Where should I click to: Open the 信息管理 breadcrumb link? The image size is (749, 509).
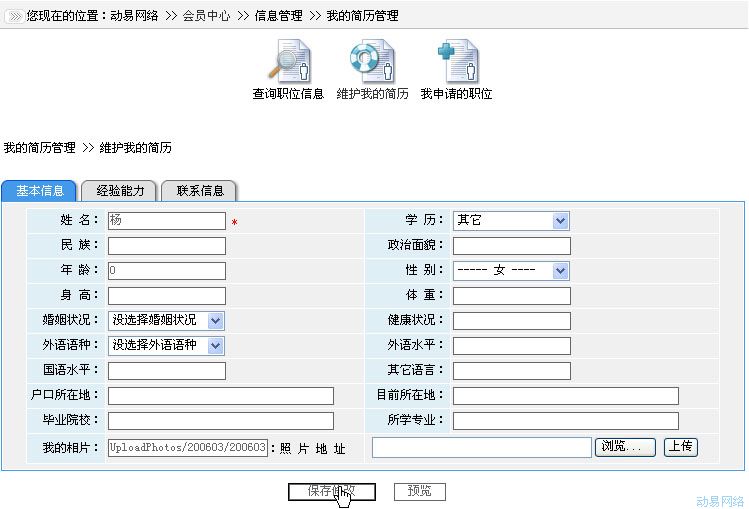coord(278,16)
